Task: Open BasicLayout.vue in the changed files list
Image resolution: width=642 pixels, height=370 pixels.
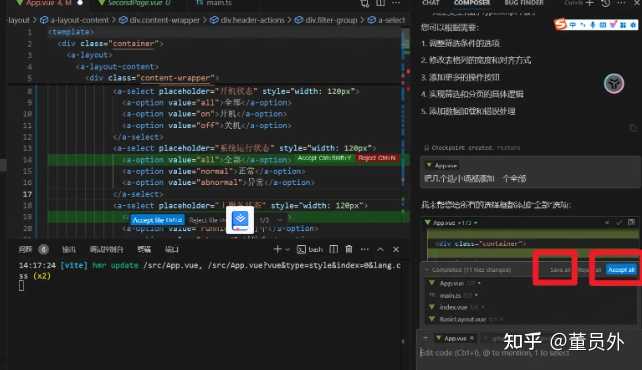Action: (463, 319)
